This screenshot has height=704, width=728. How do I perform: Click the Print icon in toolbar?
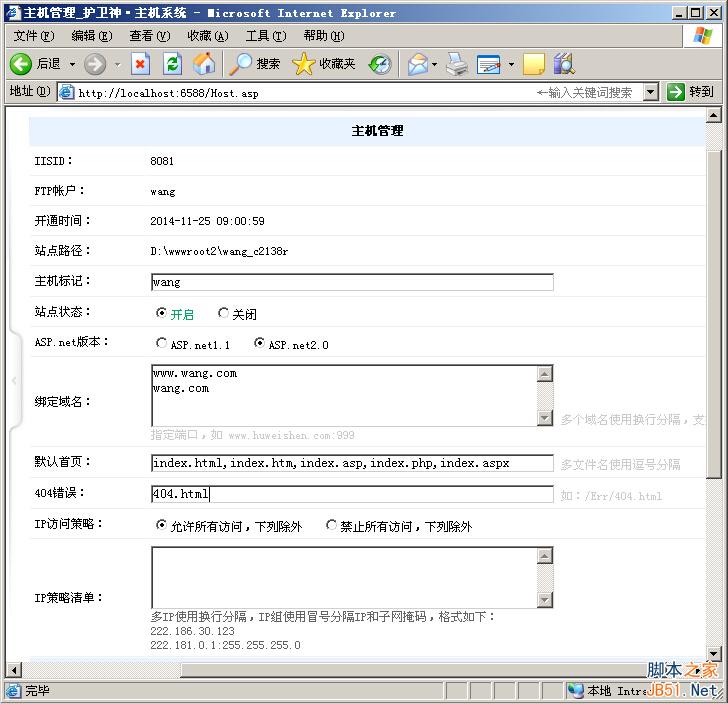[456, 64]
